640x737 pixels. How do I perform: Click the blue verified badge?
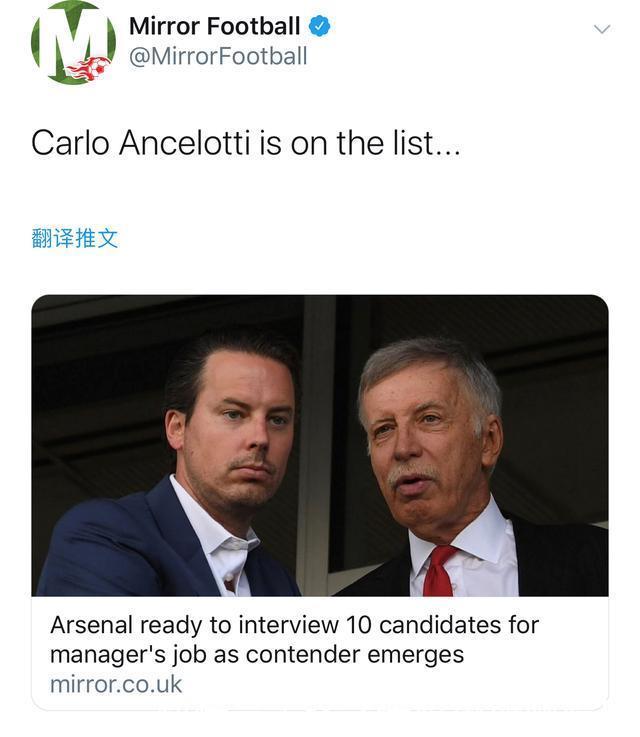[x=319, y=26]
